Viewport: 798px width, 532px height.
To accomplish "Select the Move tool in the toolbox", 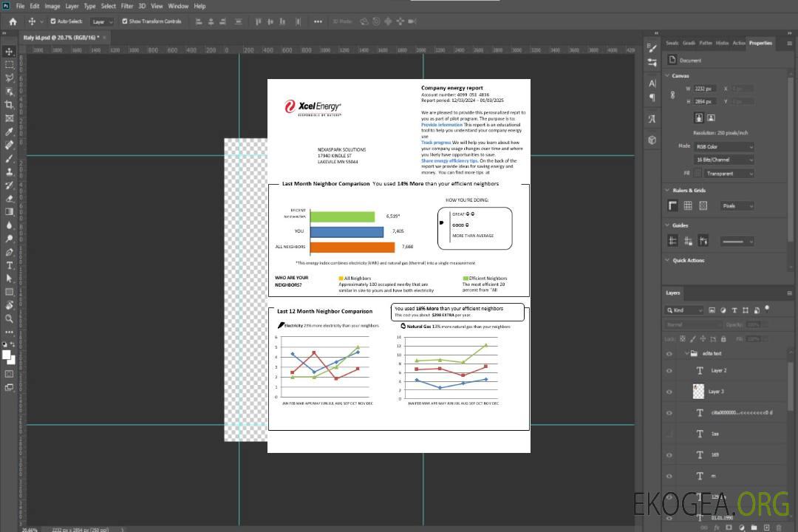I will [9, 52].
